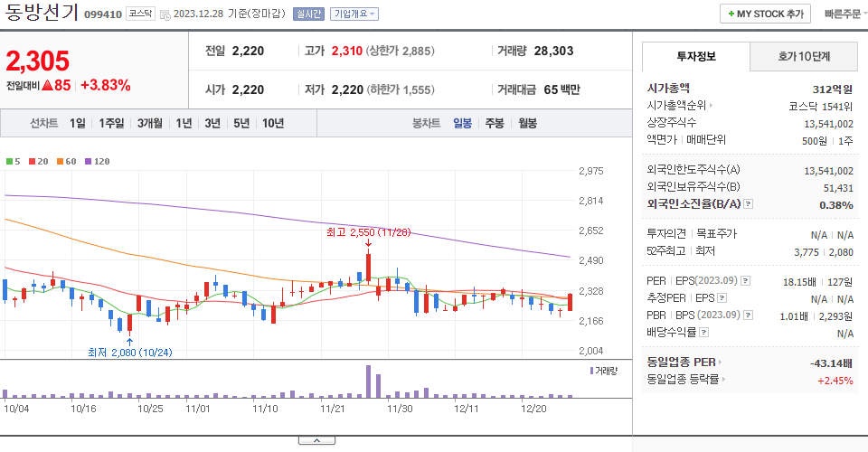Click the red up-triangle next to 85
Viewport: 868px width, 452px height.
click(47, 86)
